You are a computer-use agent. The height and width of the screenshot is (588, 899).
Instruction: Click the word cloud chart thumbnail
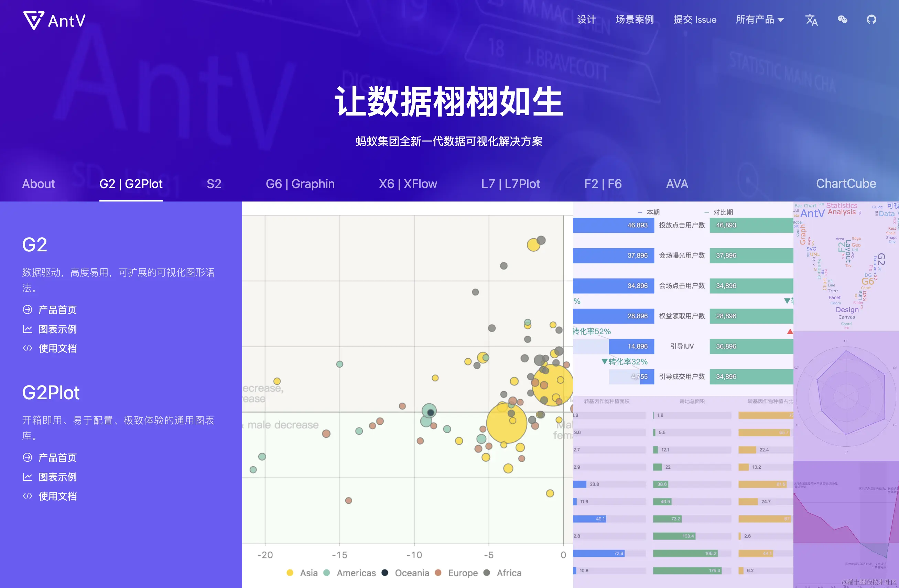click(846, 266)
